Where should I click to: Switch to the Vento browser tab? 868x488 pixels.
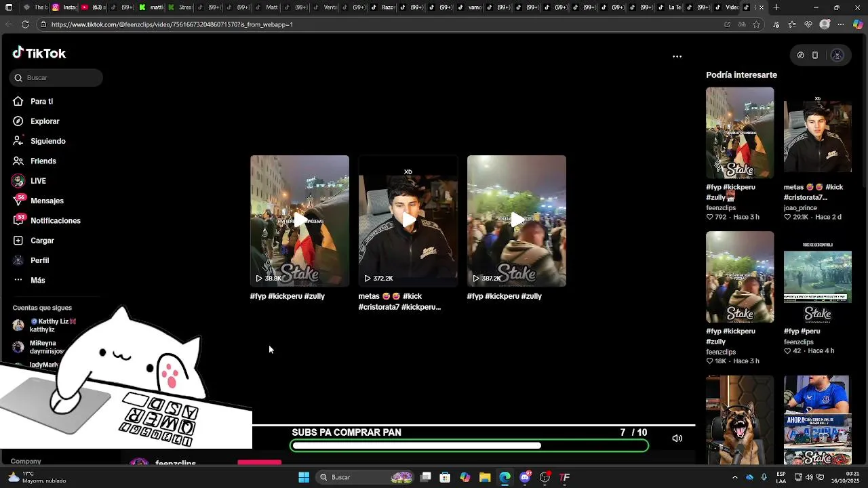coord(325,7)
